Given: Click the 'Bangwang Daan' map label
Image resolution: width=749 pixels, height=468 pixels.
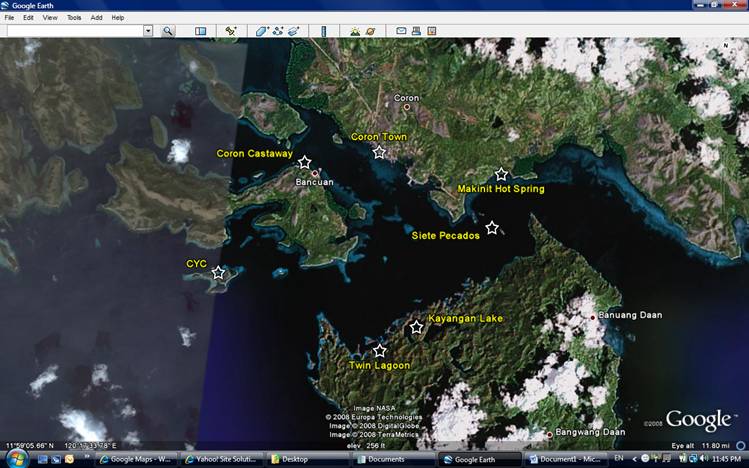Looking at the screenshot, I should click(x=590, y=432).
